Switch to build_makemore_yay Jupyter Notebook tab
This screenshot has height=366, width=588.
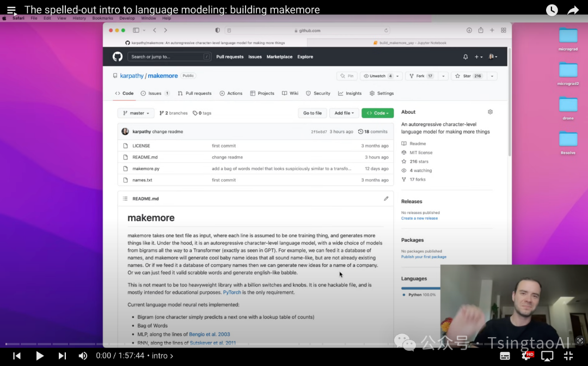click(x=409, y=42)
